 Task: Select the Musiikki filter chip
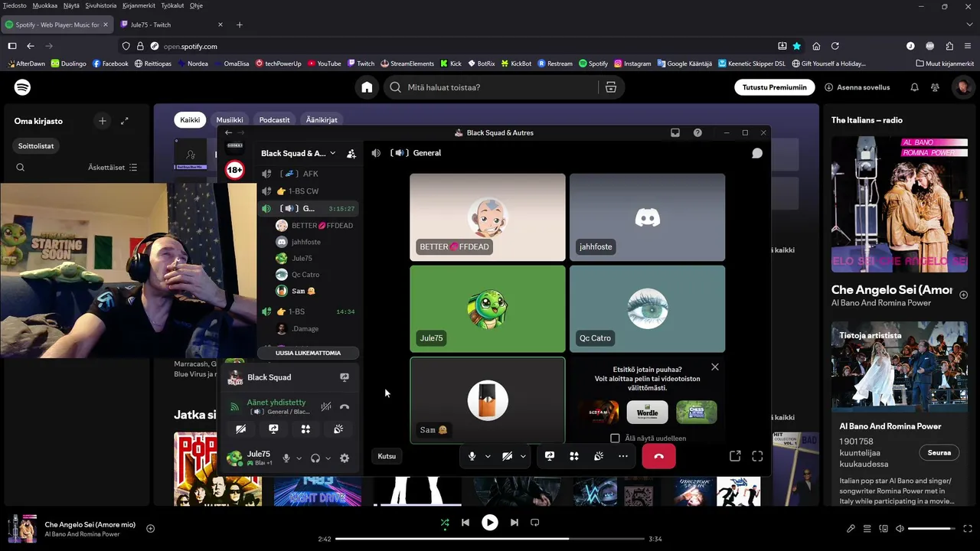pyautogui.click(x=230, y=120)
